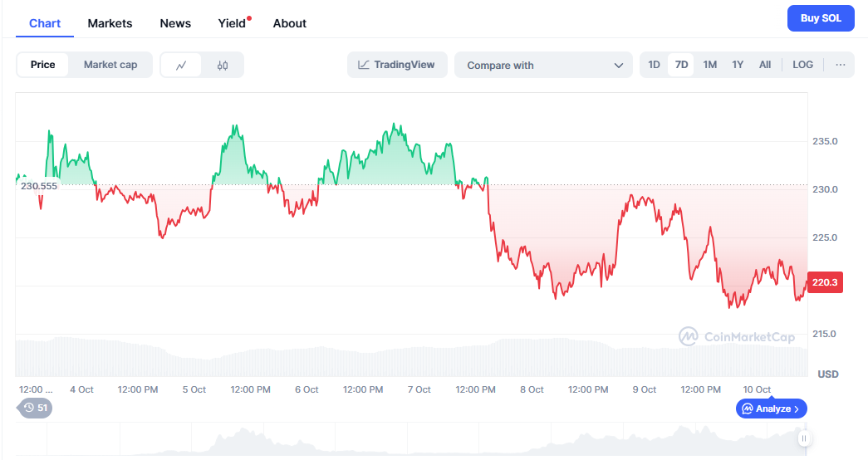The width and height of the screenshot is (868, 460).
Task: Click the Analyze button icon
Action: click(x=748, y=409)
